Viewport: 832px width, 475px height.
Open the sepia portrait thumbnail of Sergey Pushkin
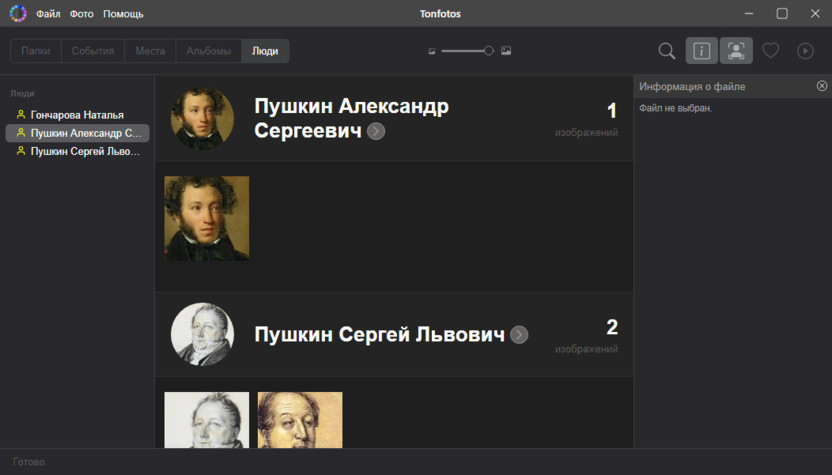click(x=300, y=420)
